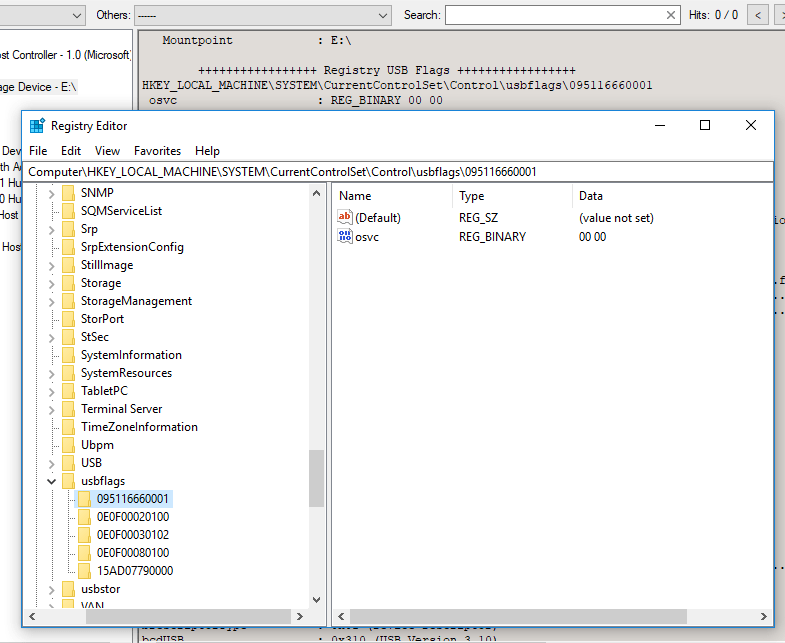Open the Help menu
785x643 pixels.
207,151
